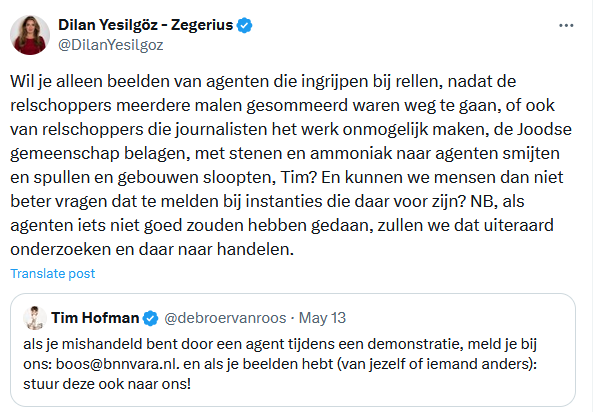Open the Tim Hofman name in quoted post
The height and width of the screenshot is (412, 596).
(x=95, y=318)
